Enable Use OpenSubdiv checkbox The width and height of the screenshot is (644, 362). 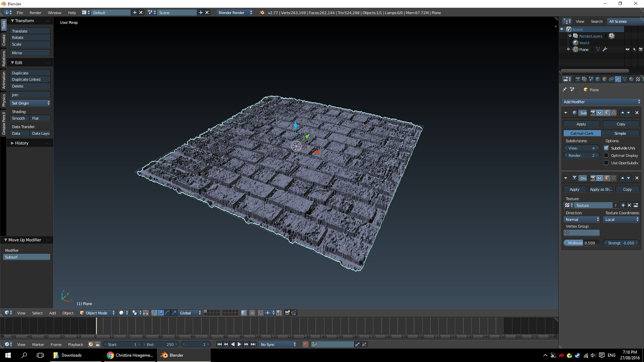(x=606, y=162)
